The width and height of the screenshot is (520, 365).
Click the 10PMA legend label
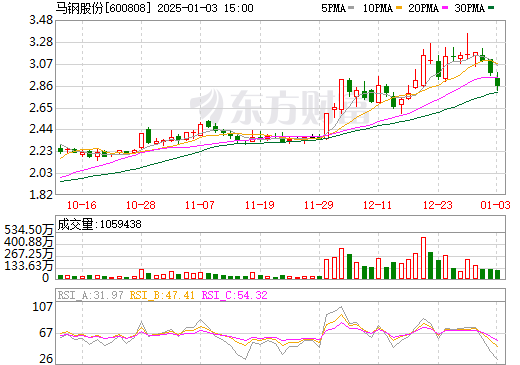(378, 8)
